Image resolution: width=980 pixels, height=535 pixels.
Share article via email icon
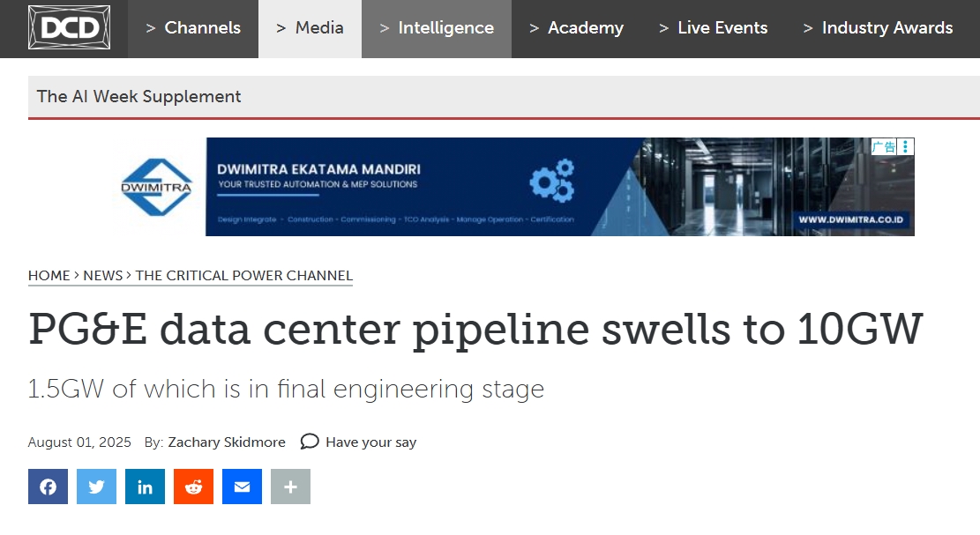tap(242, 487)
